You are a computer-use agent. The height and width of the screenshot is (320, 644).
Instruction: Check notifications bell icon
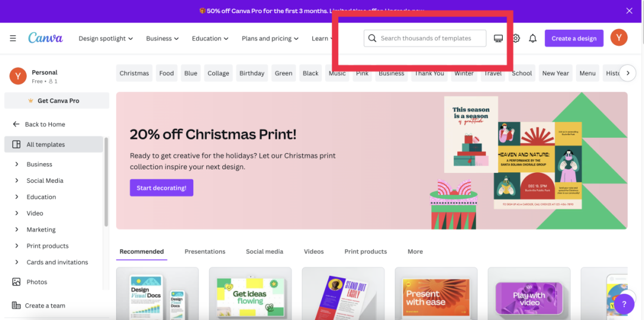532,39
